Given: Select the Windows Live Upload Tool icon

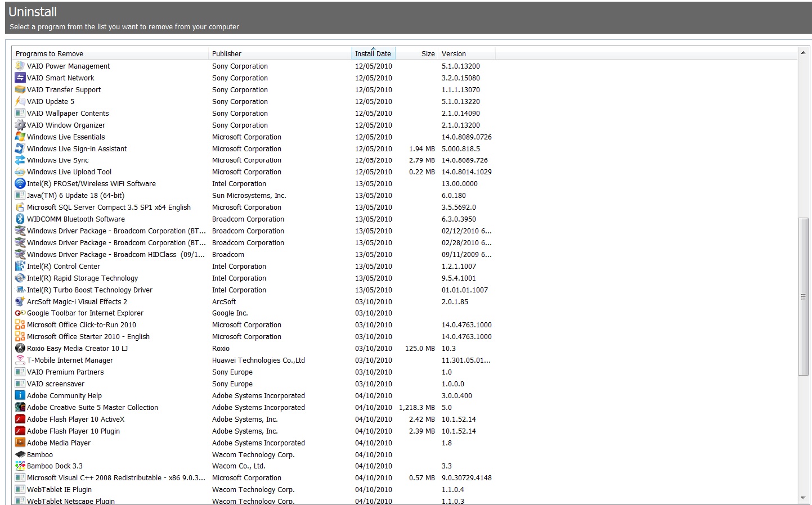Looking at the screenshot, I should coord(20,172).
